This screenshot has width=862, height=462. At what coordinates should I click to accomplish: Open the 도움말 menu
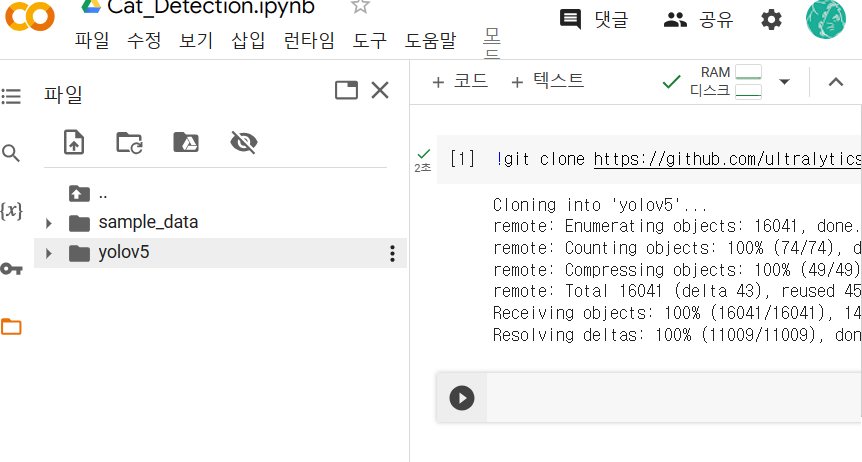(x=430, y=40)
